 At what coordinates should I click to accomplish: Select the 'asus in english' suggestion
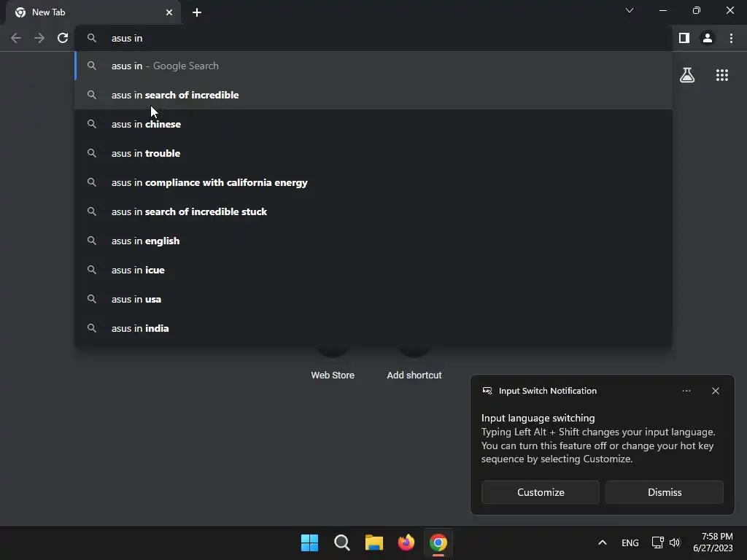(x=373, y=241)
